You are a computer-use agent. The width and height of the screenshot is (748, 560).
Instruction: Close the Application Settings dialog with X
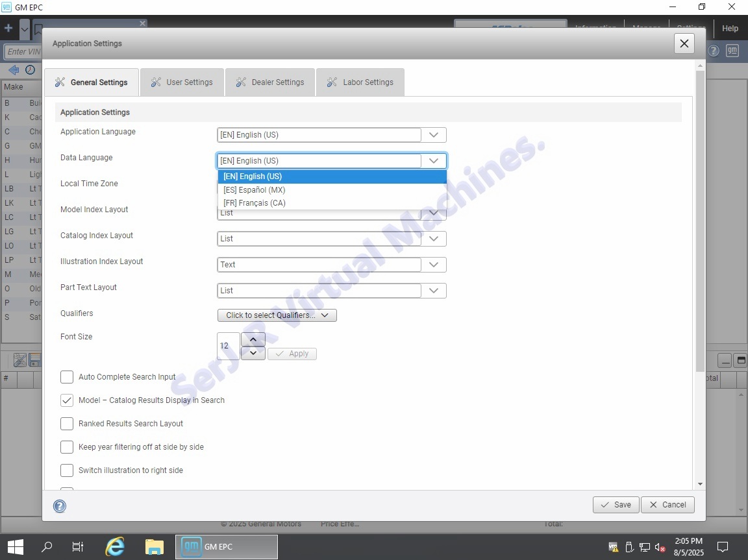[684, 43]
